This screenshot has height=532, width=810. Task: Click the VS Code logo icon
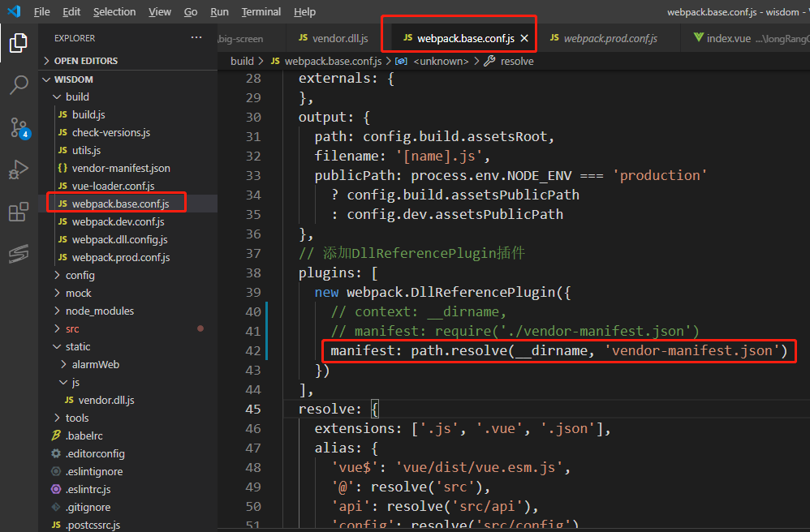[14, 11]
